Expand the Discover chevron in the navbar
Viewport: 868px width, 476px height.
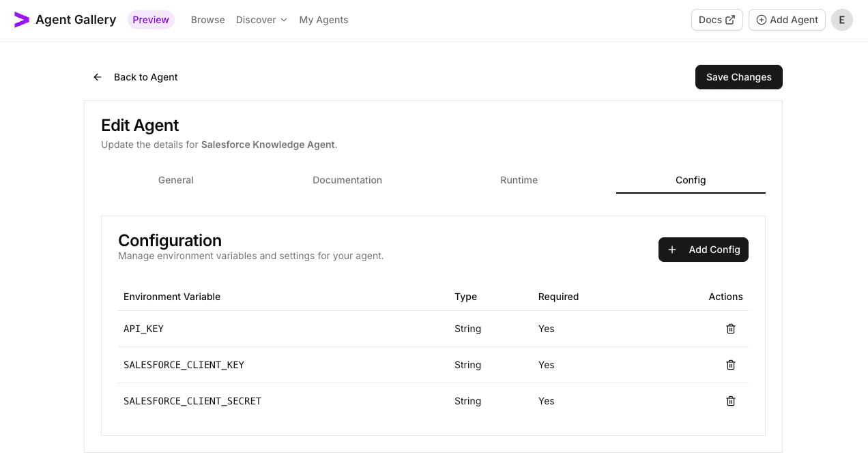pos(283,20)
